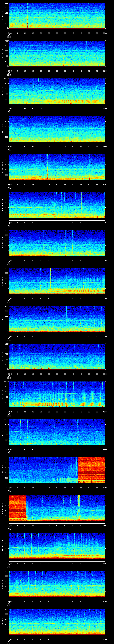
Task: Open the spectrogram panel starting at 21:34:00
Action: click(x=57, y=205)
